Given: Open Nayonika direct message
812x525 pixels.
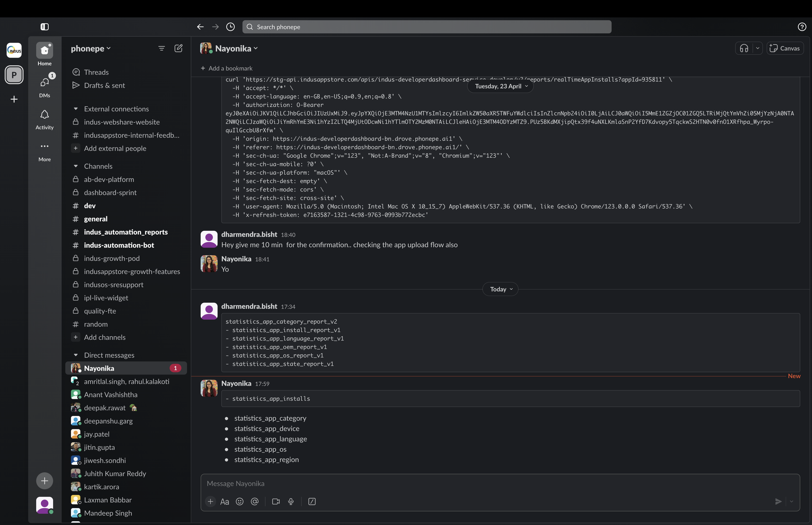Looking at the screenshot, I should (126, 368).
